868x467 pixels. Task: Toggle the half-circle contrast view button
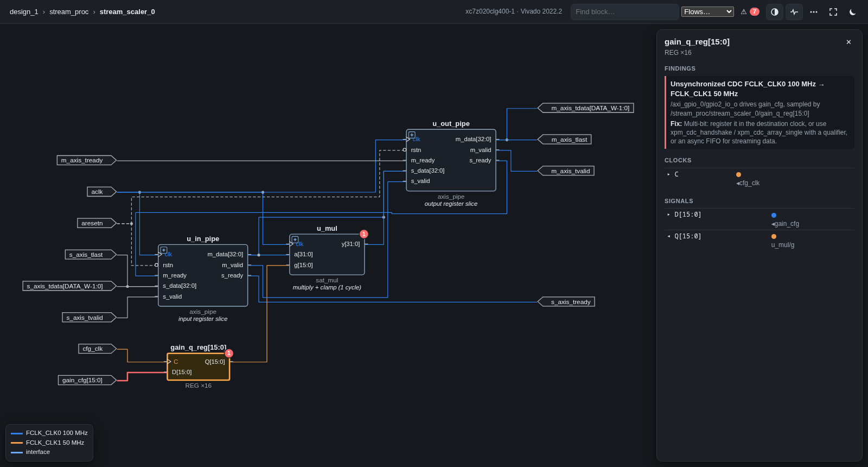click(x=775, y=12)
